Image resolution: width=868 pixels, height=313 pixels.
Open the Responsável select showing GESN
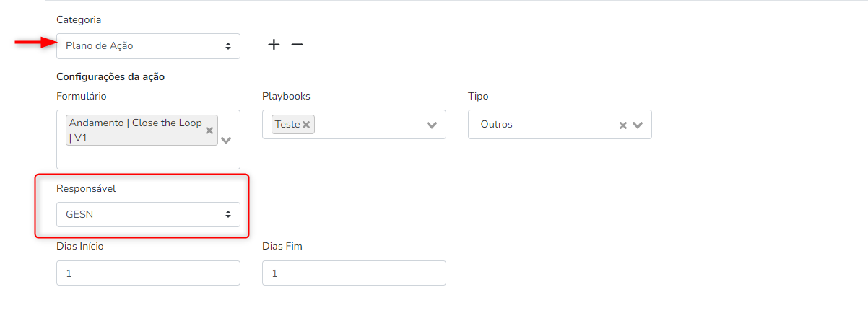pyautogui.click(x=148, y=214)
